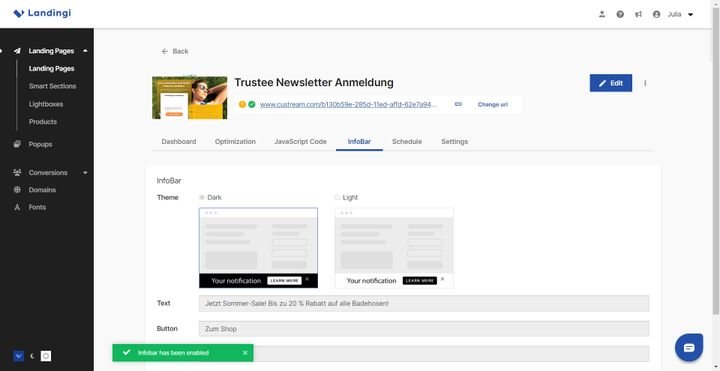Click the Light theme preview image
This screenshot has height=371, width=720.
tap(394, 248)
